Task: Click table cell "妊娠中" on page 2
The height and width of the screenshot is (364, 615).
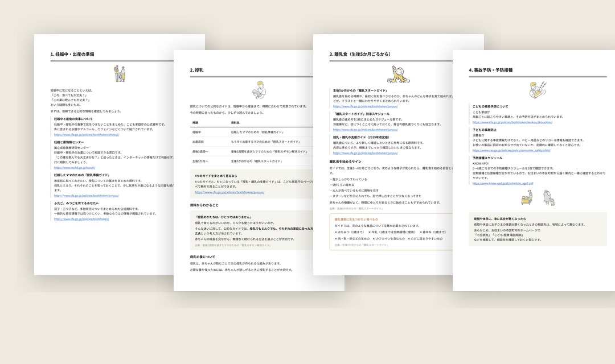Action: (x=196, y=133)
